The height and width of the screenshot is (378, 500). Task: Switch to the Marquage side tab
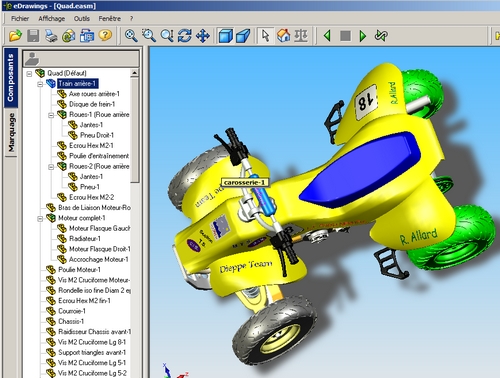click(x=11, y=132)
